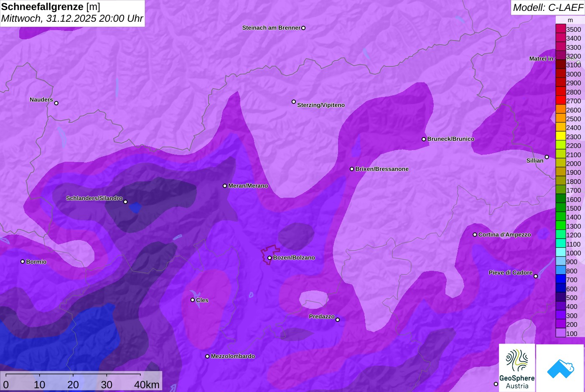Click the 3500 m legend color swatch
The image size is (585, 392).
pyautogui.click(x=560, y=29)
